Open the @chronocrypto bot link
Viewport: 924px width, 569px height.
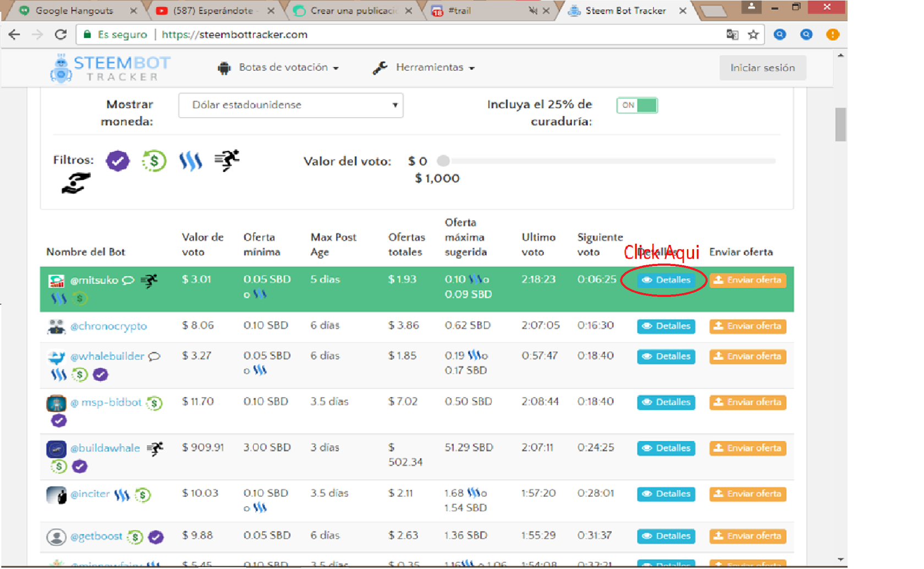coord(108,326)
